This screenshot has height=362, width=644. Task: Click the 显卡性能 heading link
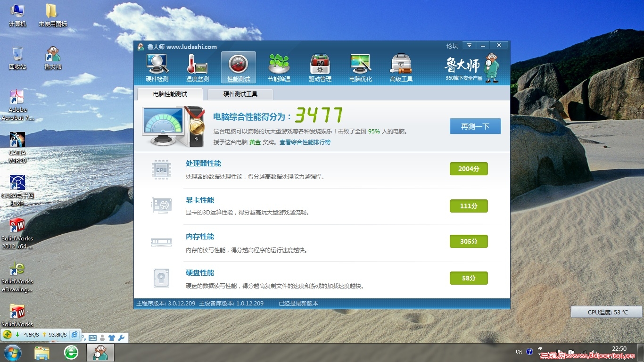coord(200,200)
